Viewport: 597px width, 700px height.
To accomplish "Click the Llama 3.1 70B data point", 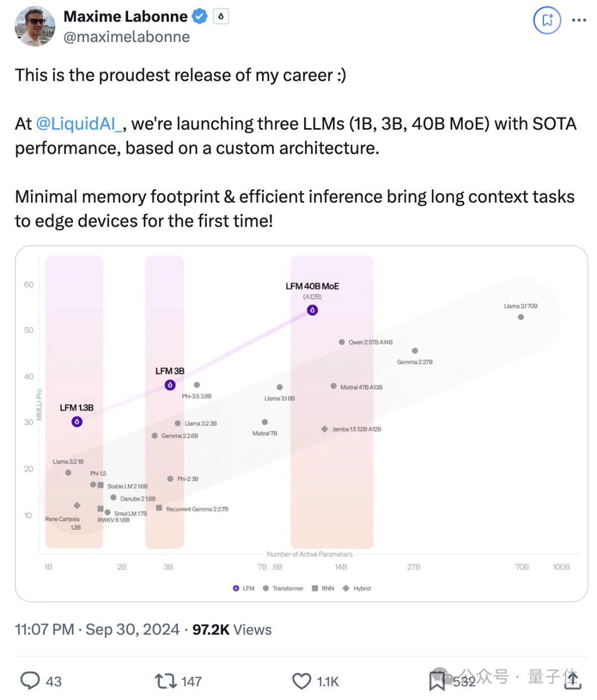I will click(x=521, y=317).
